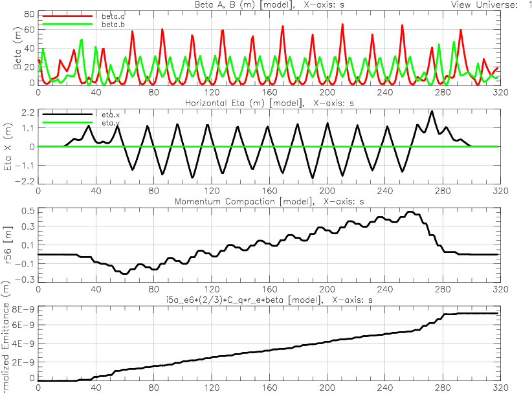The width and height of the screenshot is (532, 394).
Task: Click the '320' s-axis tick under the emittance plot
Action: coord(500,388)
